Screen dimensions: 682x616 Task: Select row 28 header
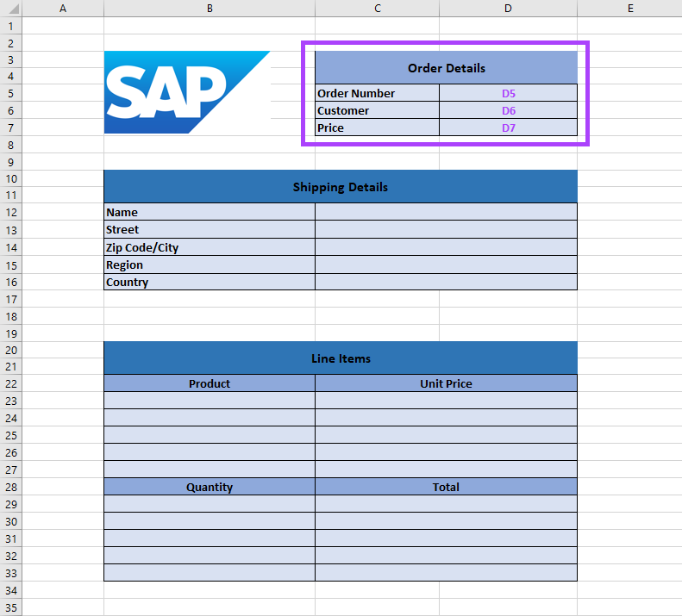[x=11, y=487]
